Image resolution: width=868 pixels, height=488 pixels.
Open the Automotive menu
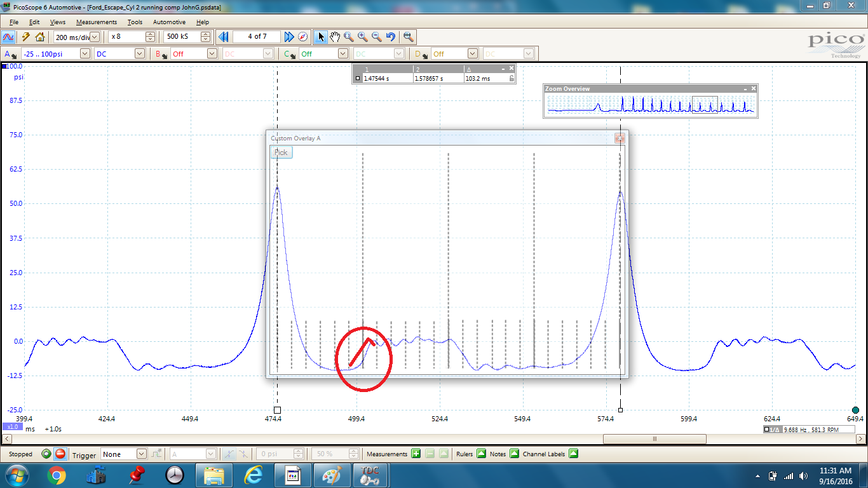170,22
